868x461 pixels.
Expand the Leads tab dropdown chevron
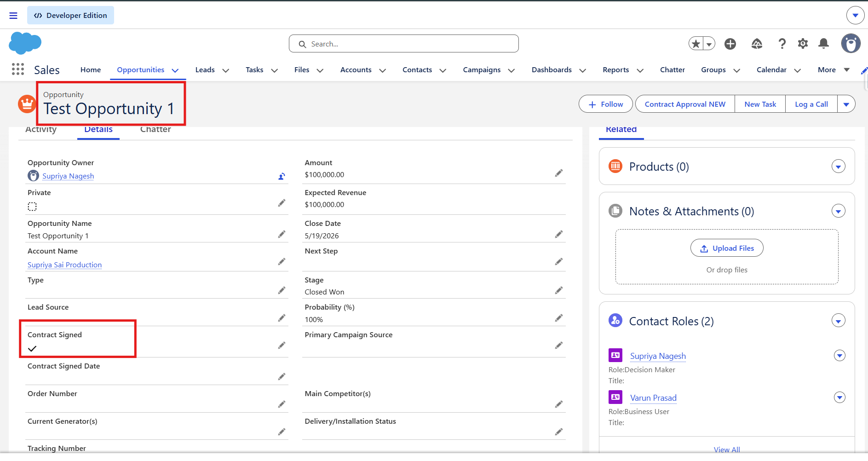tap(225, 70)
